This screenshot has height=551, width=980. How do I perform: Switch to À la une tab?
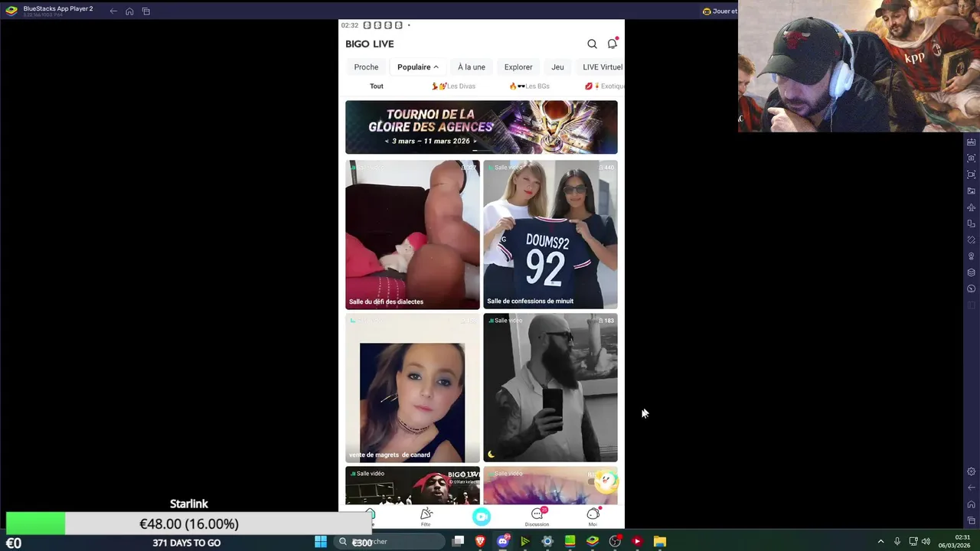(x=472, y=67)
